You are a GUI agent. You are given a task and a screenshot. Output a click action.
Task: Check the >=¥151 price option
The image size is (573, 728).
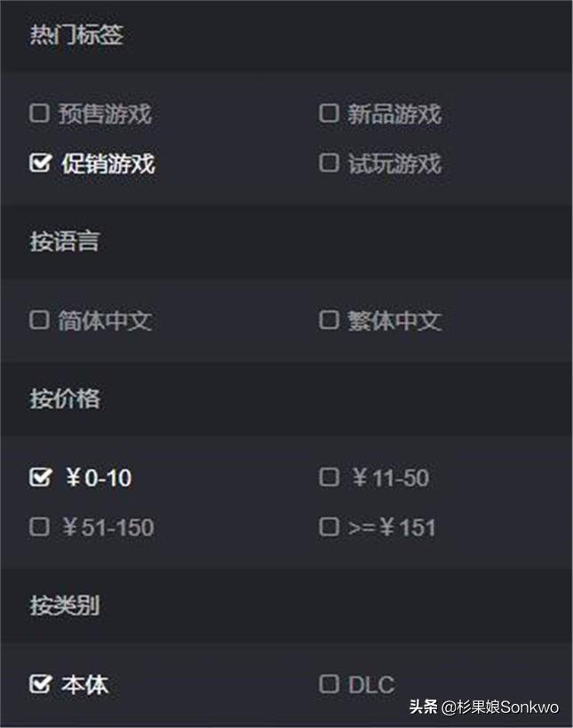[x=328, y=527]
